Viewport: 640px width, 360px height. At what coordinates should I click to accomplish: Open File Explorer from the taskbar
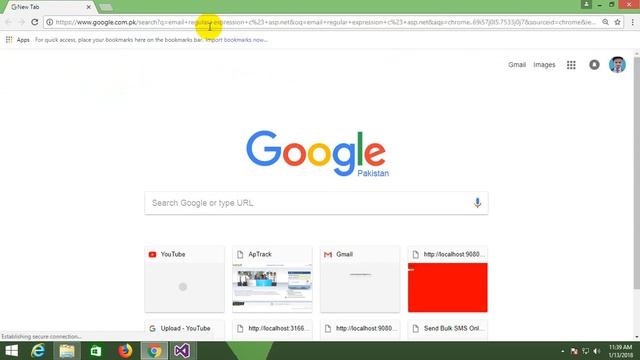click(x=67, y=351)
